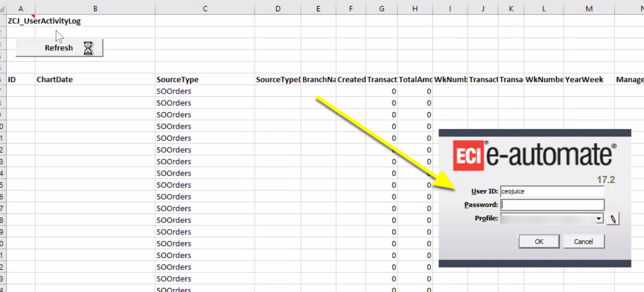Select column J header
Screen dimensions: 644x292
pos(483,8)
